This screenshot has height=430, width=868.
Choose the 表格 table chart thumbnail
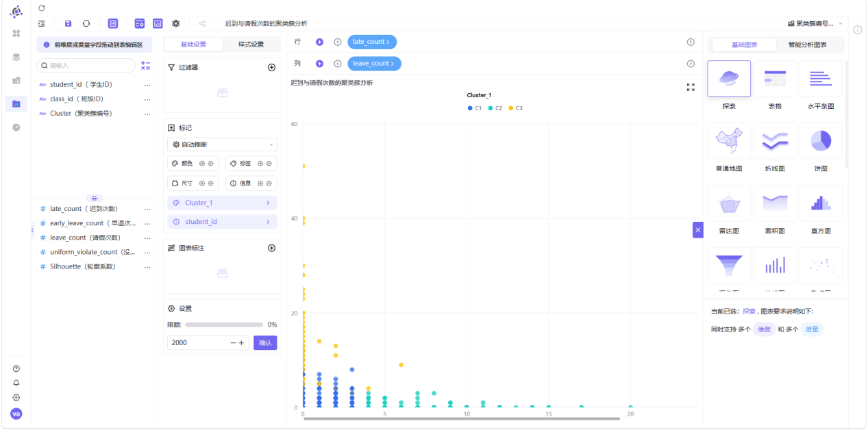775,79
